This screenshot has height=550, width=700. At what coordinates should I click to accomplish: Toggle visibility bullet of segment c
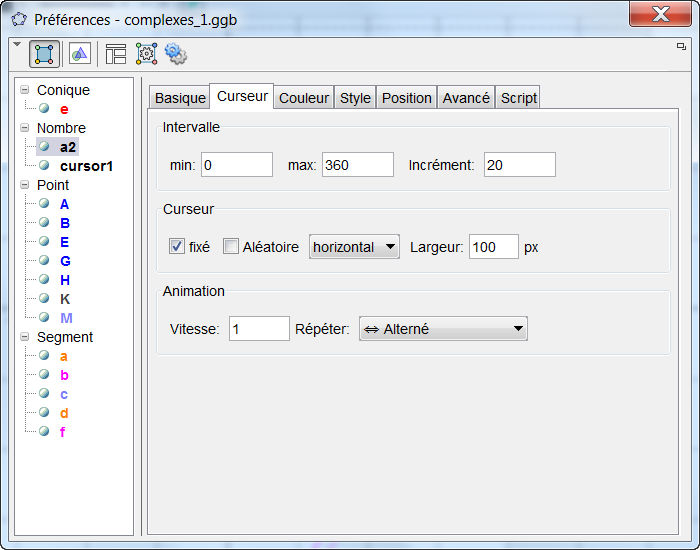pyautogui.click(x=44, y=393)
